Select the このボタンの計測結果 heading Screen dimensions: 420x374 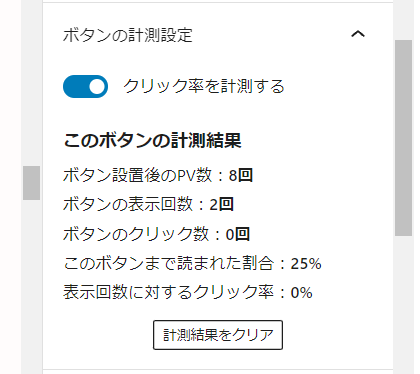[152, 140]
